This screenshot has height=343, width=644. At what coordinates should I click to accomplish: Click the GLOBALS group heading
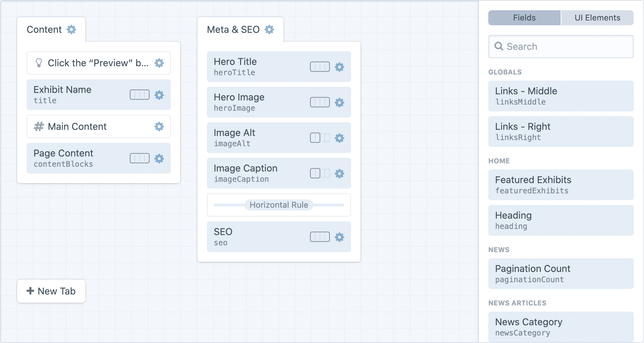[505, 72]
